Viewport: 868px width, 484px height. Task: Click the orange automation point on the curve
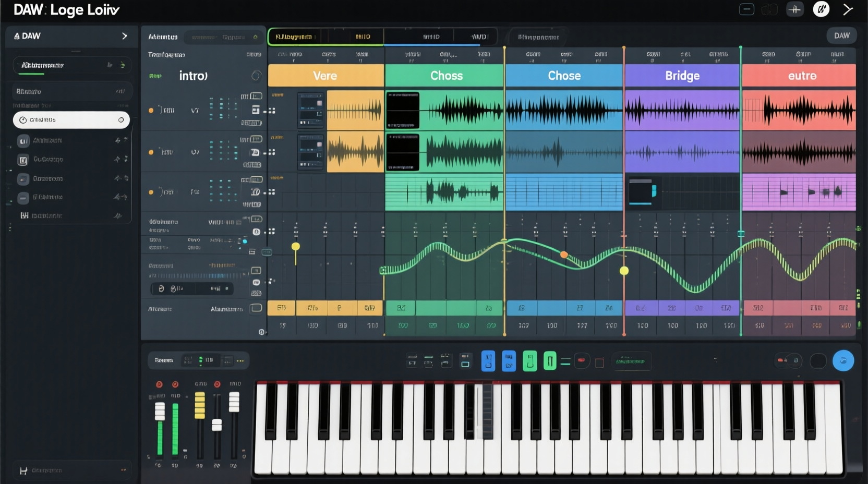click(x=564, y=255)
